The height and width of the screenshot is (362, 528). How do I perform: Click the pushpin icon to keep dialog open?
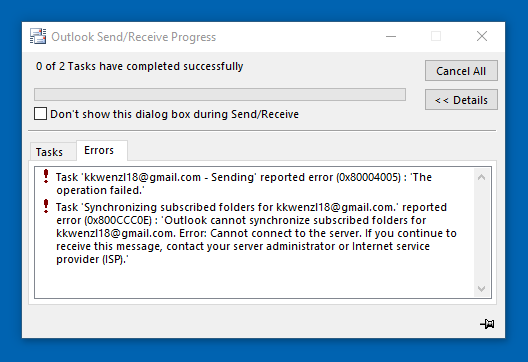(487, 324)
